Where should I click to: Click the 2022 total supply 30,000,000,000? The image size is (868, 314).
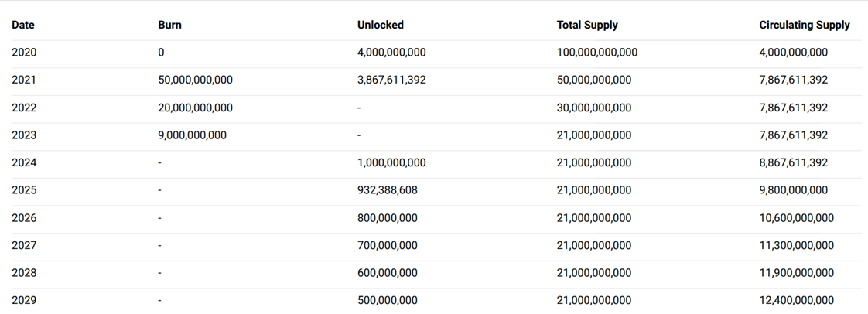click(x=593, y=108)
